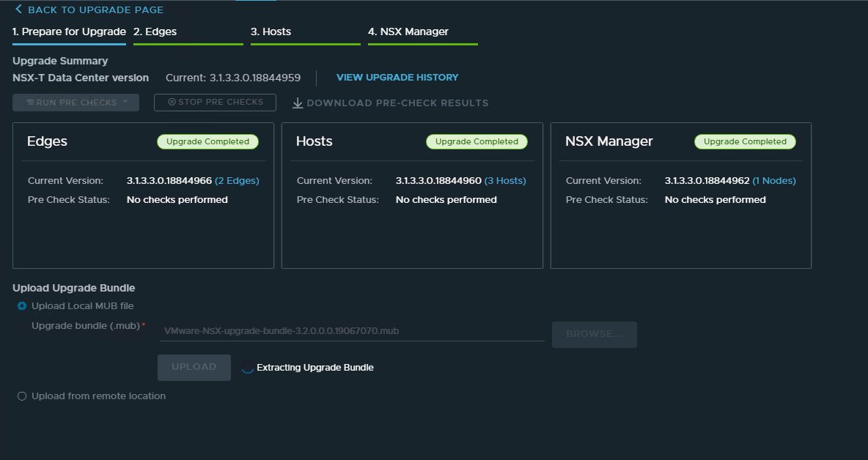This screenshot has height=460, width=868.
Task: Click Hosts No checks performed status
Action: (446, 199)
